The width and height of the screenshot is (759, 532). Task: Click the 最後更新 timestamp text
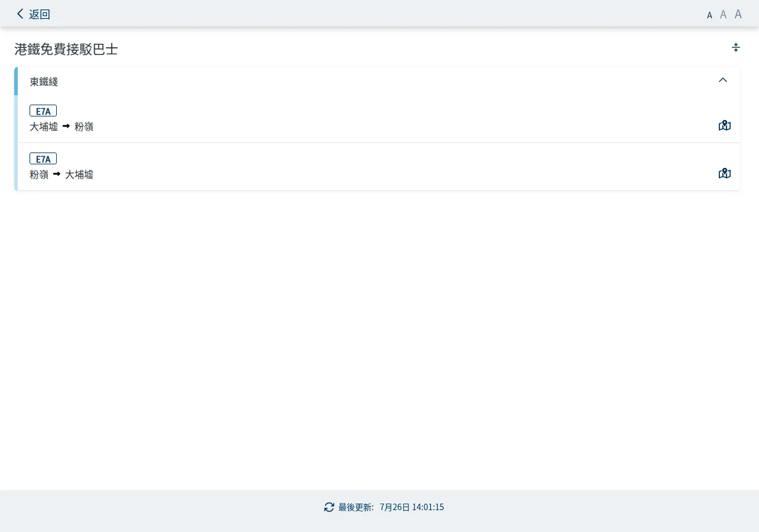(391, 507)
